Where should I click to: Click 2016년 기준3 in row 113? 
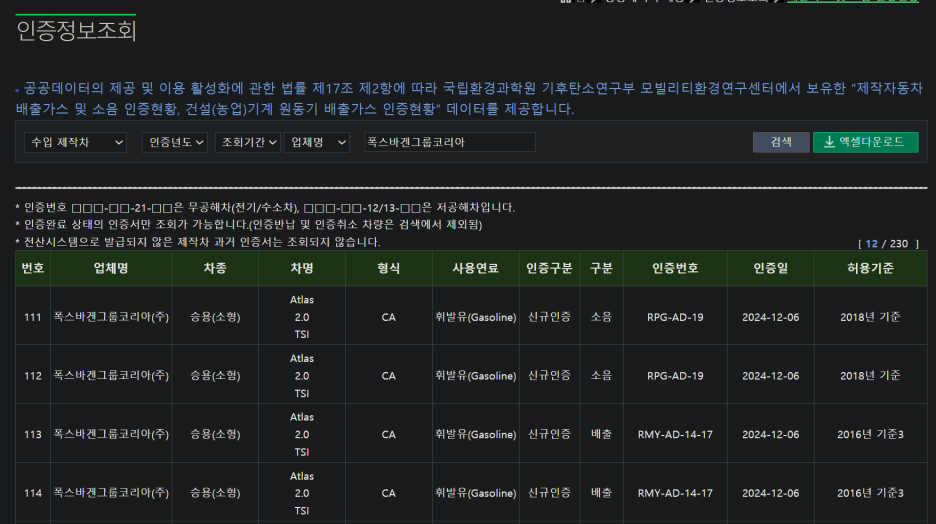pyautogui.click(x=870, y=434)
